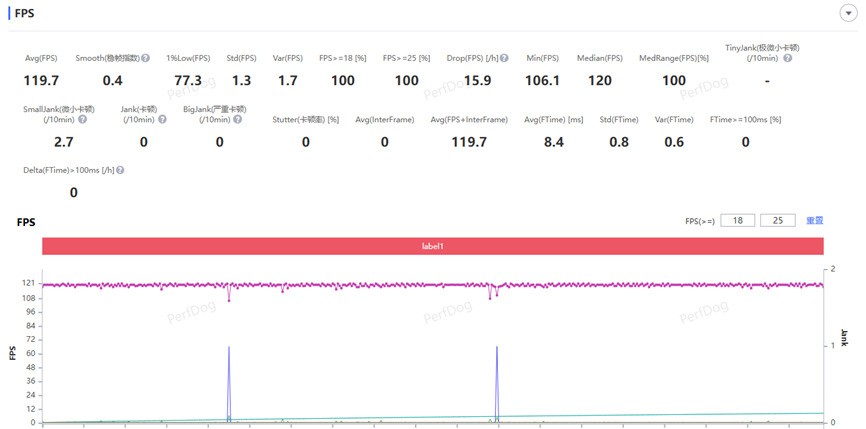Click the Avg(FPS) value 119.7
The width and height of the screenshot is (866, 429).
pos(41,81)
